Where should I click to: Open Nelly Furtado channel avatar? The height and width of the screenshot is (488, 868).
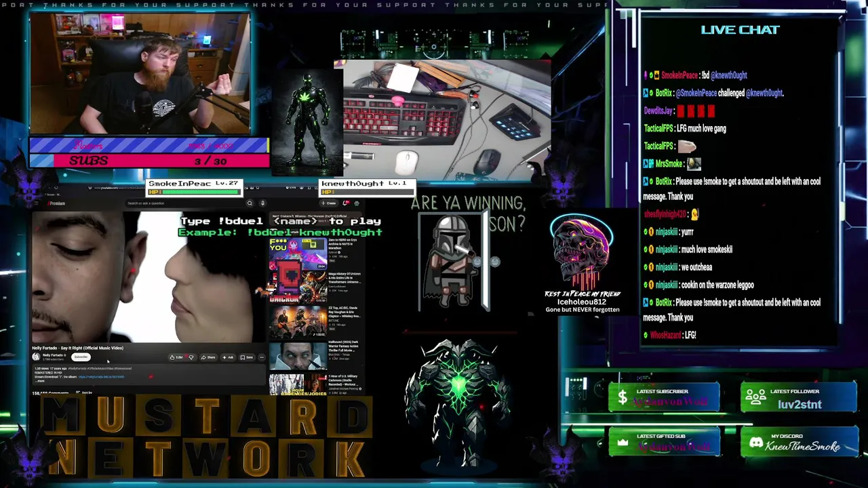pyautogui.click(x=36, y=357)
